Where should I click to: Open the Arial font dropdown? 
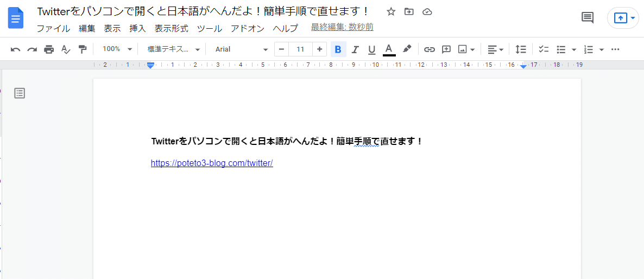[241, 49]
